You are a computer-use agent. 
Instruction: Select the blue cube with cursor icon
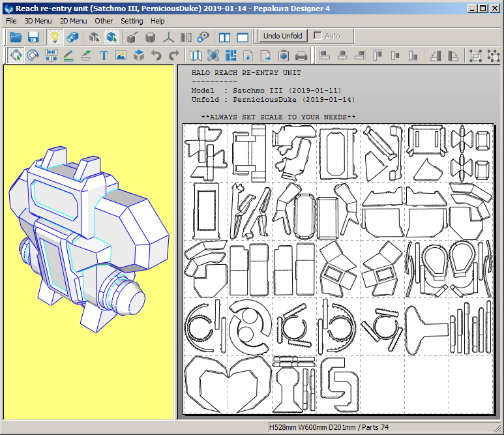click(112, 37)
